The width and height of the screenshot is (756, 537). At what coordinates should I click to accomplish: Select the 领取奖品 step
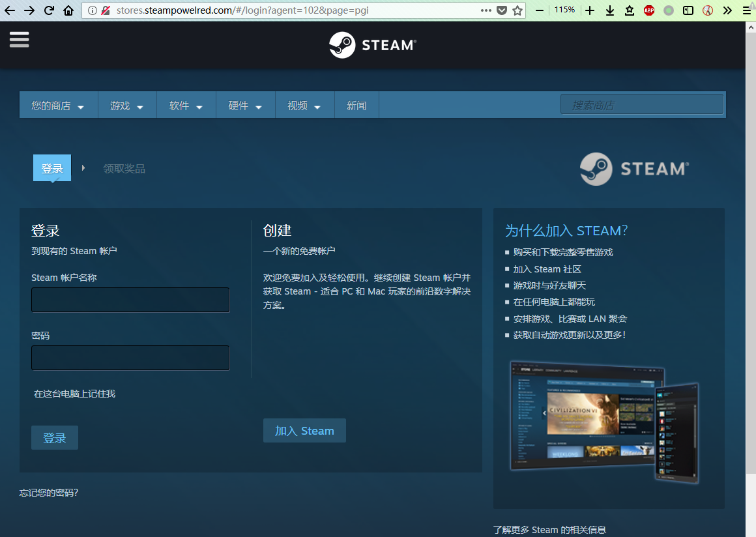[124, 169]
